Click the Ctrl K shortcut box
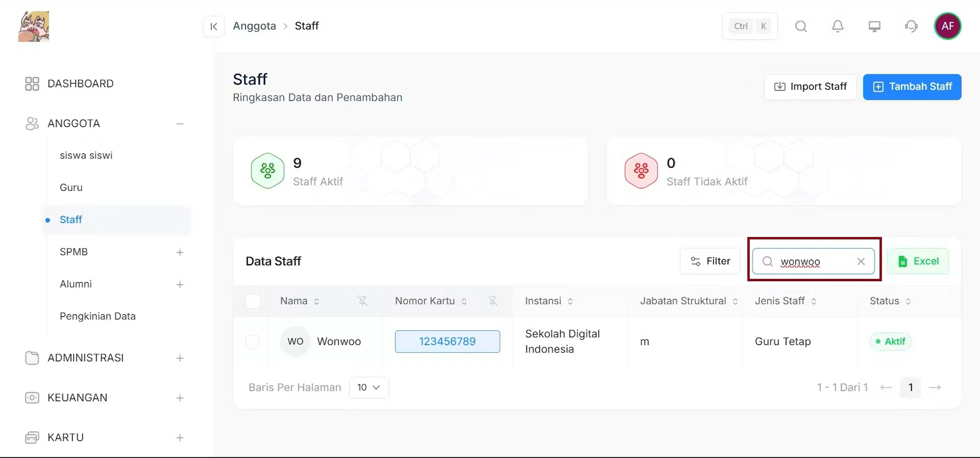The height and width of the screenshot is (458, 980). [750, 26]
